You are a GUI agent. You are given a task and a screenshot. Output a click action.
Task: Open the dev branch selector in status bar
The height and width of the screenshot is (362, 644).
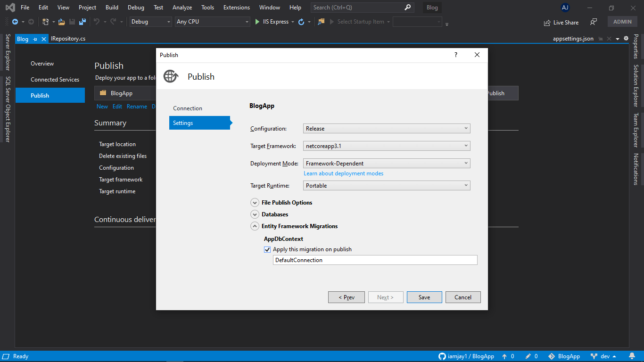coord(604,356)
